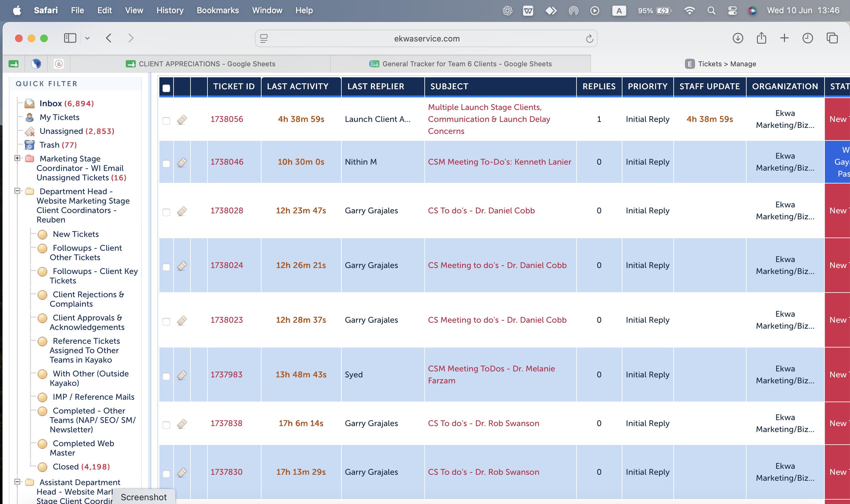Screen dimensions: 850x504
Task: Open Safari downloads icon in toolbar
Action: [737, 38]
